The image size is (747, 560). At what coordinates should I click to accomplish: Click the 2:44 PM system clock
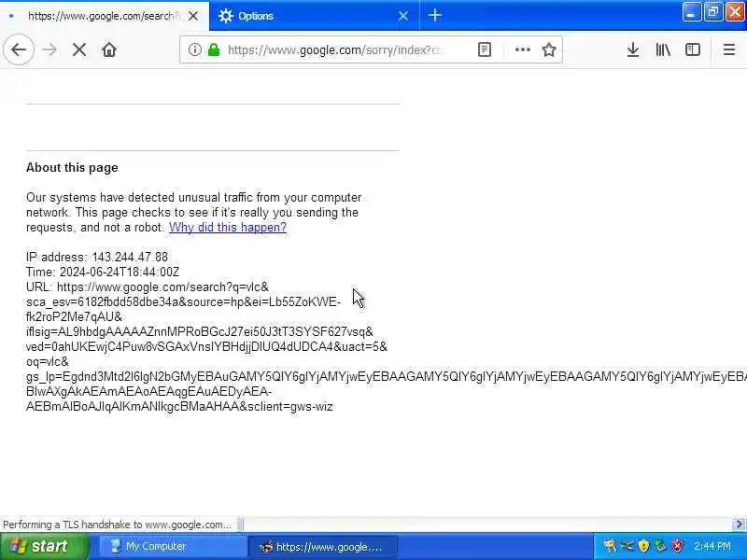pos(712,546)
